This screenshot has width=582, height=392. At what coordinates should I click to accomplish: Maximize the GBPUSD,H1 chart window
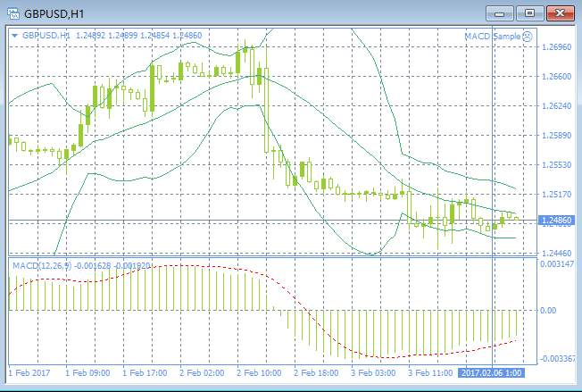530,14
